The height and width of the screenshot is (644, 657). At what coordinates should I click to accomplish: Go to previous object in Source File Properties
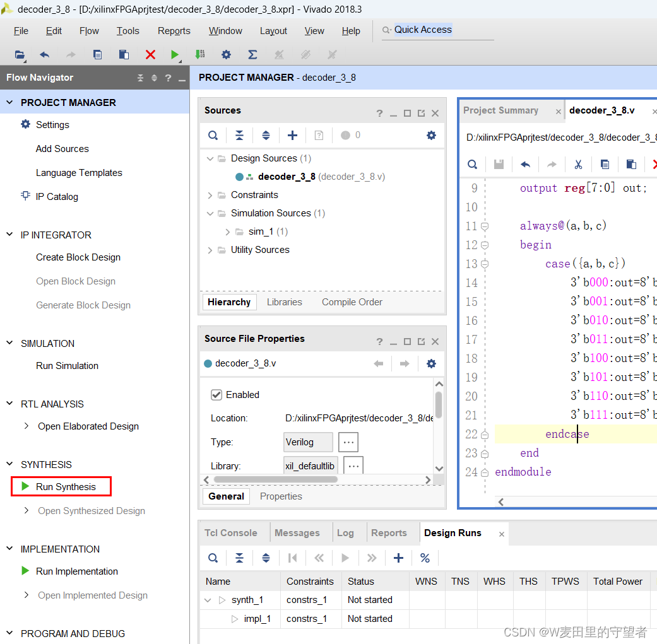pyautogui.click(x=379, y=363)
